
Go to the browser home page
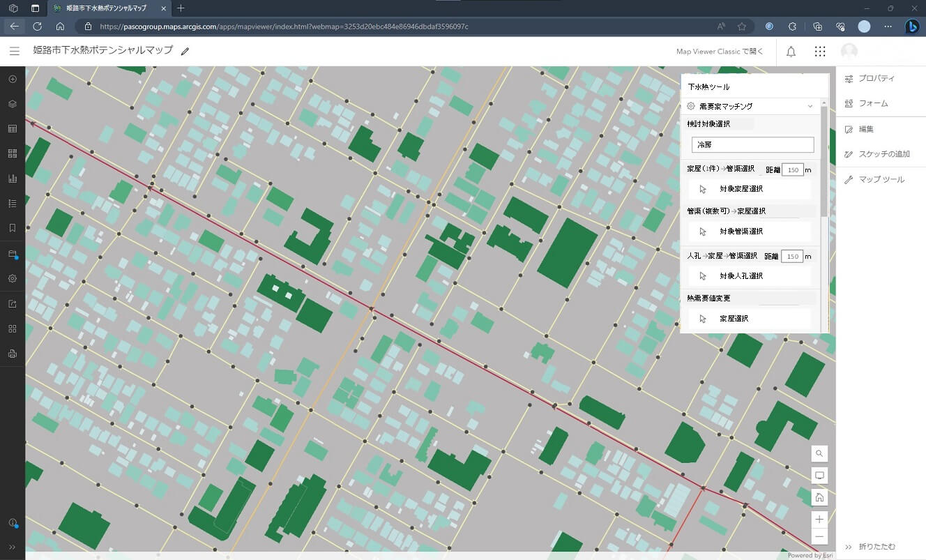[60, 27]
